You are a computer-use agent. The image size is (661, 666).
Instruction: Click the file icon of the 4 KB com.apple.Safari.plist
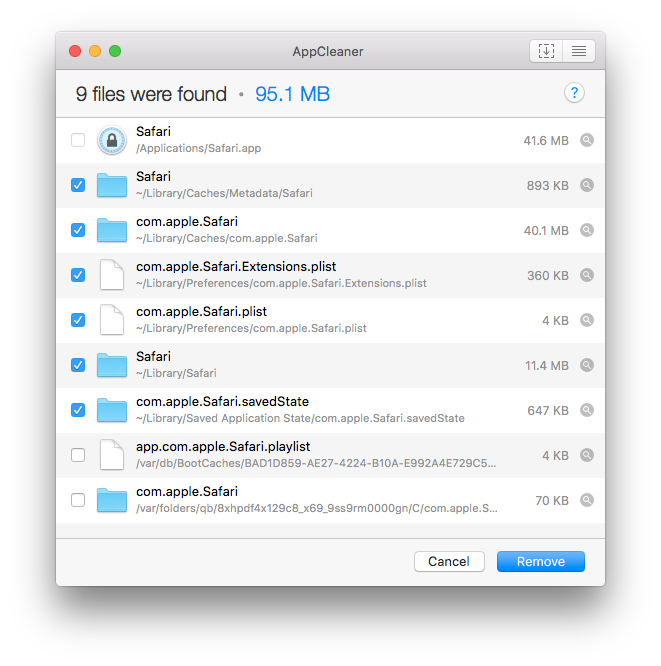[112, 320]
